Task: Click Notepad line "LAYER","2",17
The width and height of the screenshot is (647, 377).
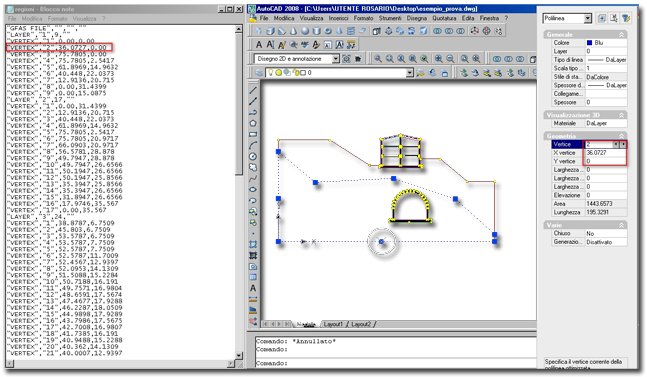Action: [x=40, y=100]
